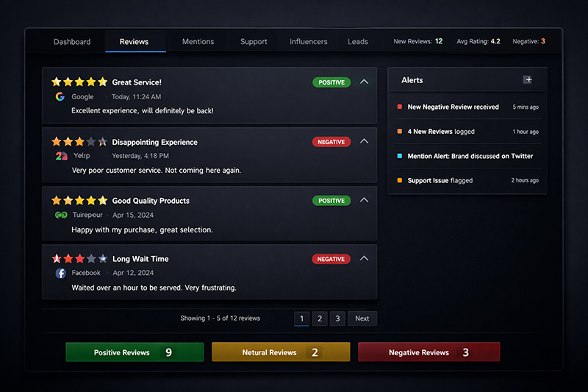Click orange marker beside Support Issue flagged
The width and height of the screenshot is (588, 392).
click(400, 180)
